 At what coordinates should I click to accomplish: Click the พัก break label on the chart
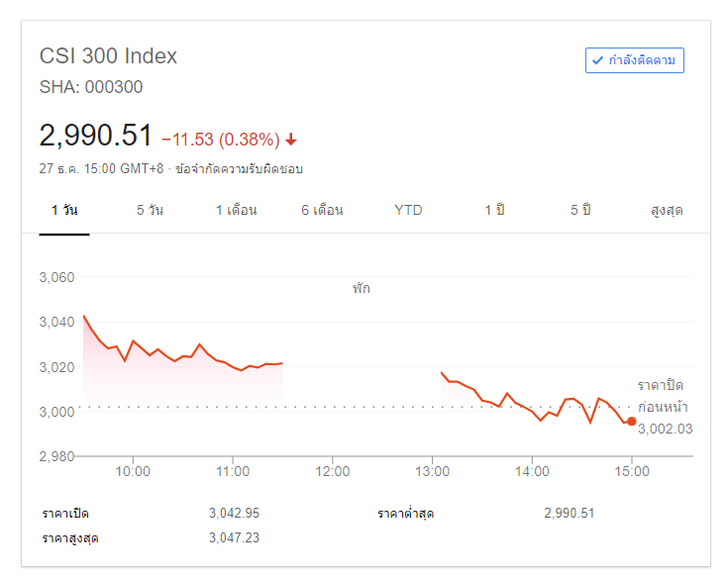361,289
